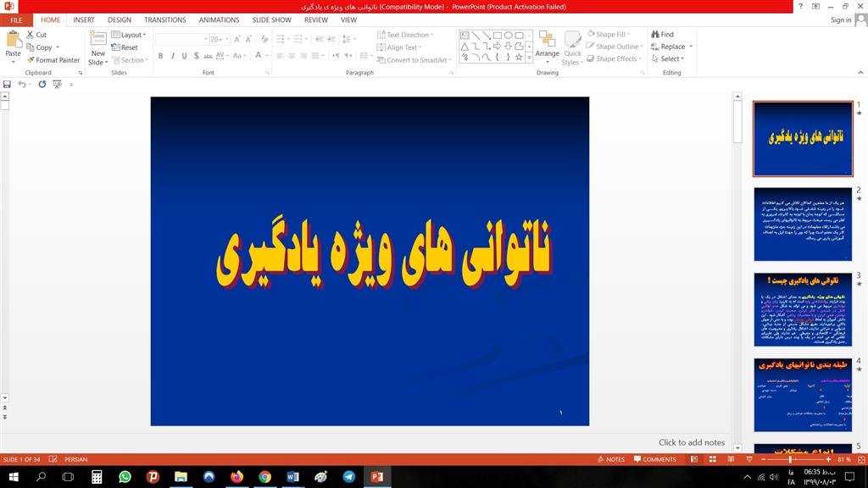Open the Select dropdown in Editing
The image size is (868, 488).
pos(668,59)
